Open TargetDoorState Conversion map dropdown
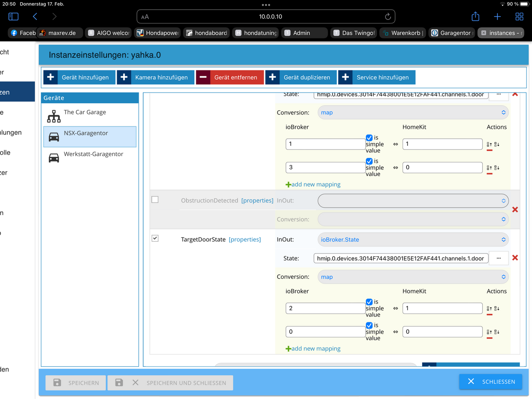This screenshot has height=399, width=532. coord(413,277)
